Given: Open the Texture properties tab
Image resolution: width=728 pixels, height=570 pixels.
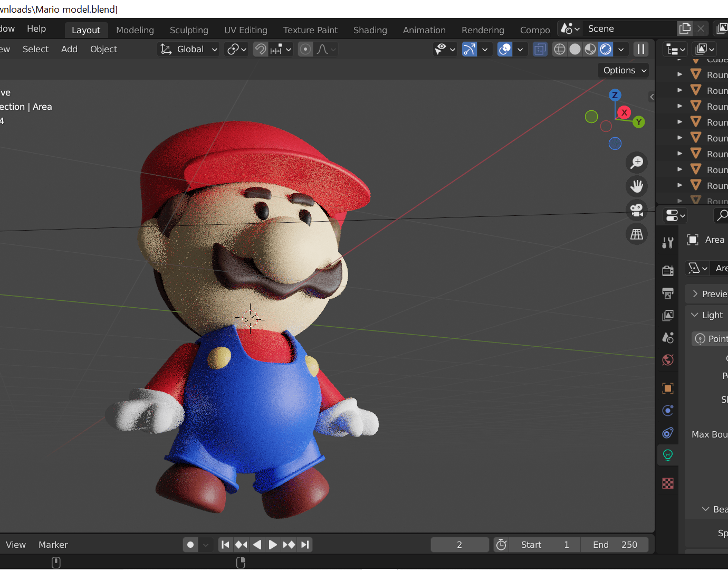Looking at the screenshot, I should (668, 483).
